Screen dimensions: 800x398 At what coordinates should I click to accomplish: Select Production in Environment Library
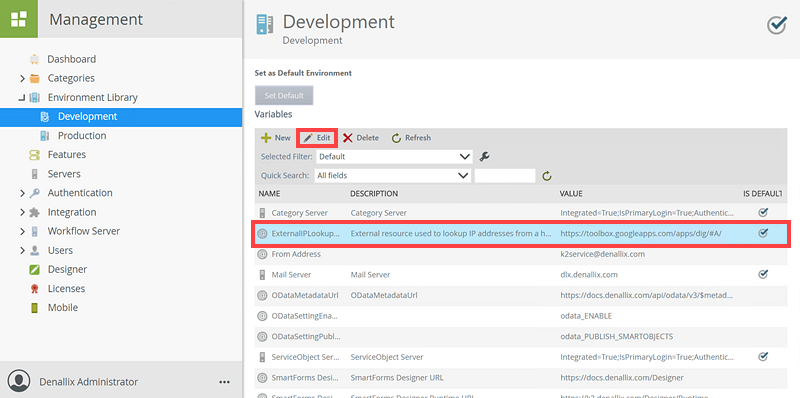coord(82,136)
